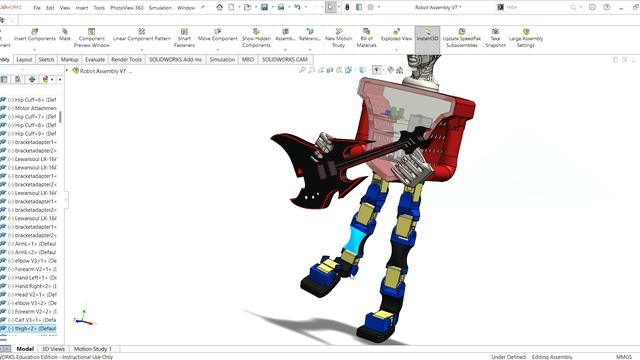Launch Smart Fasteners

(x=184, y=38)
